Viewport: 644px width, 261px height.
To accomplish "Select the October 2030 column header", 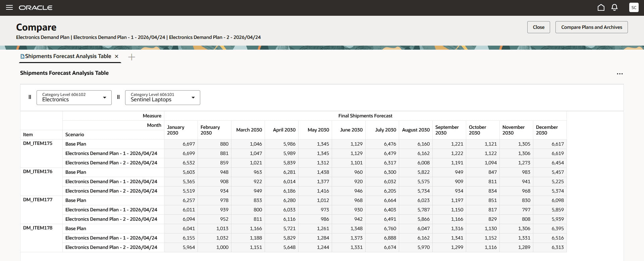I will click(x=483, y=130).
